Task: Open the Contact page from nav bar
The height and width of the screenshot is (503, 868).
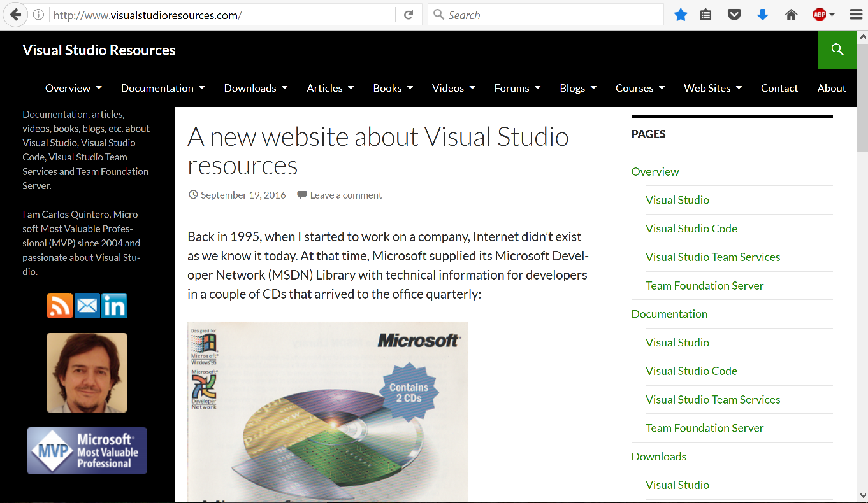Action: click(x=779, y=88)
